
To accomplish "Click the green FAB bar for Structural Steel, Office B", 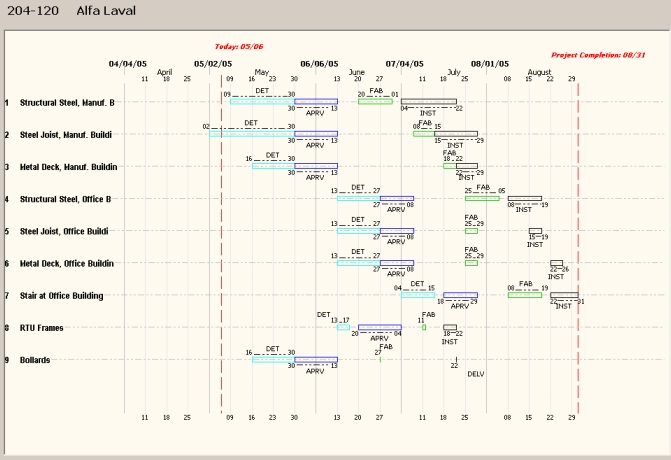I will (x=481, y=198).
